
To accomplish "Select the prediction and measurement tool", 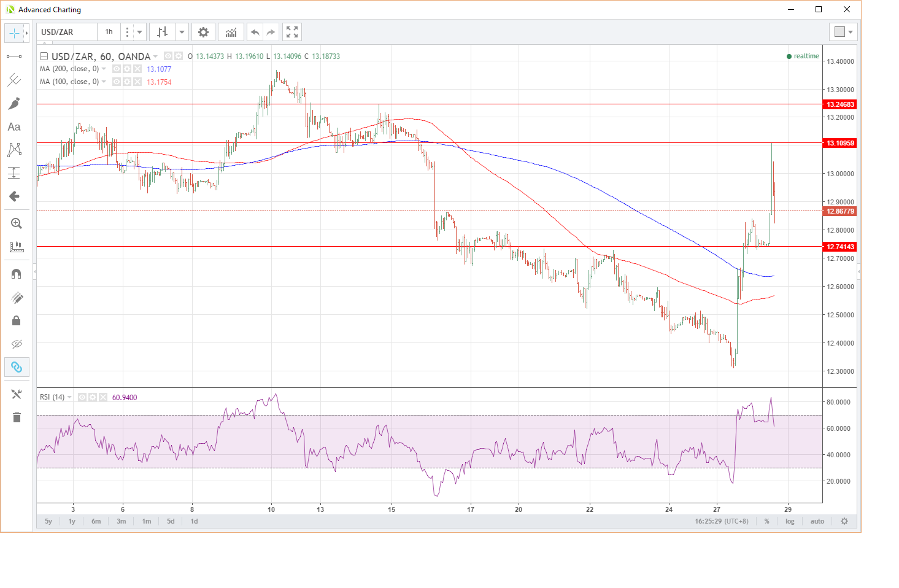I will click(14, 173).
